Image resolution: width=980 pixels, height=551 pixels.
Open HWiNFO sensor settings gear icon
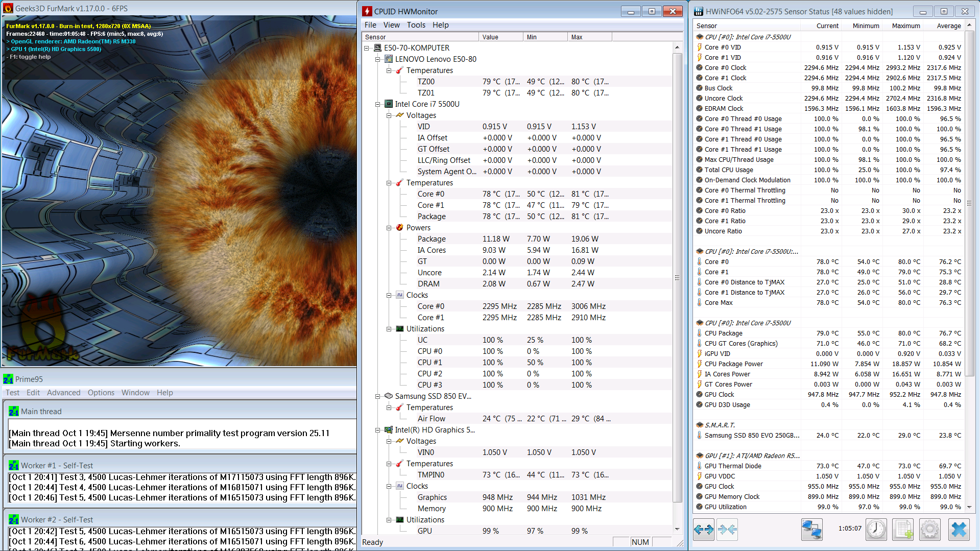pos(929,530)
